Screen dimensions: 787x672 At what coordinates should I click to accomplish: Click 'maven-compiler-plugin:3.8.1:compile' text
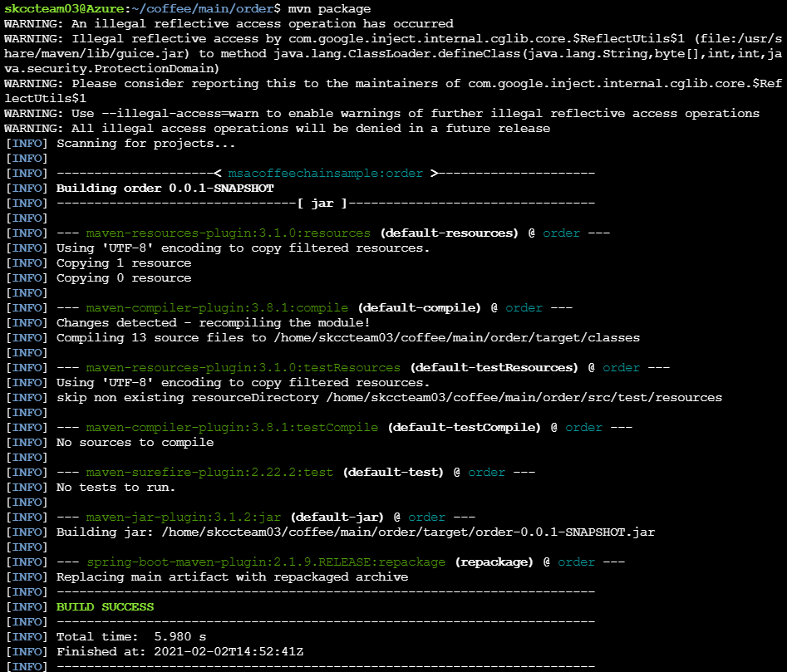click(217, 308)
